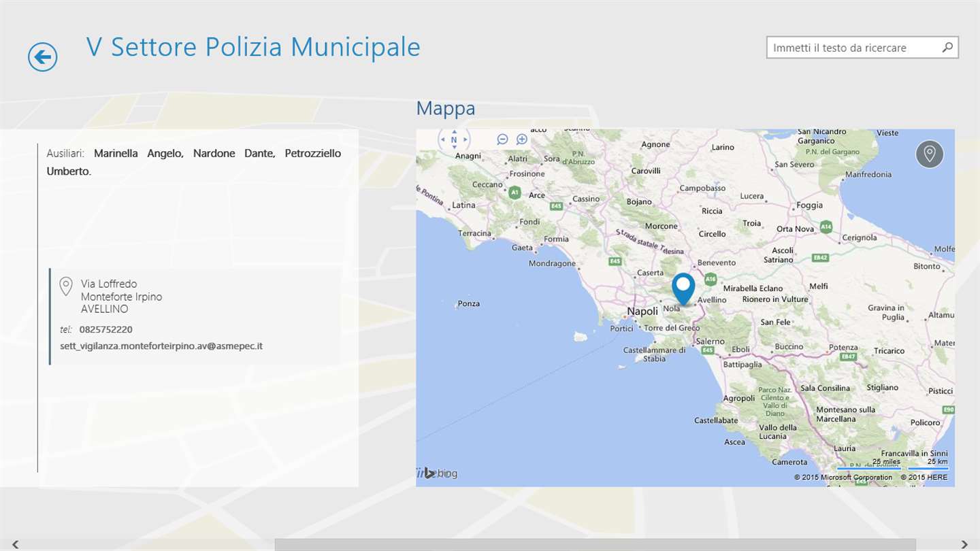Click the E90 road shield near Pisticci

[949, 410]
